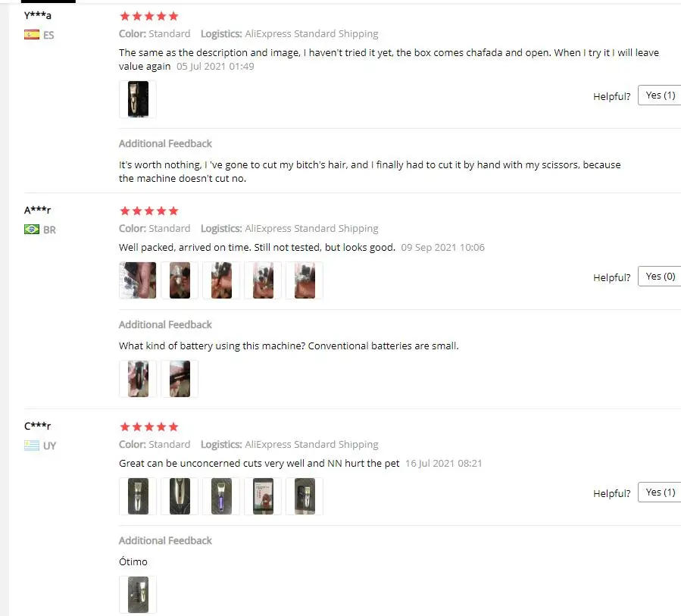Open second photo in C***r's review
681x616 pixels.
tap(180, 496)
